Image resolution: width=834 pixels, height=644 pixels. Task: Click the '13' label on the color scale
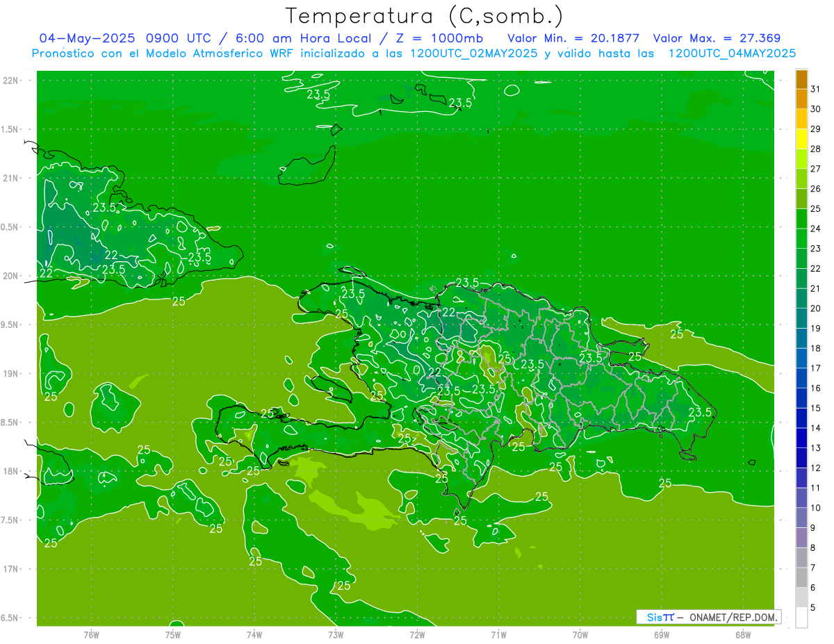pos(816,448)
